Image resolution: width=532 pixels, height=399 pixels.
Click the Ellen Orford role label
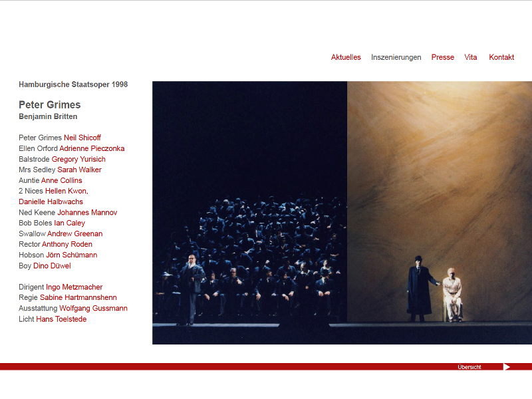(38, 148)
